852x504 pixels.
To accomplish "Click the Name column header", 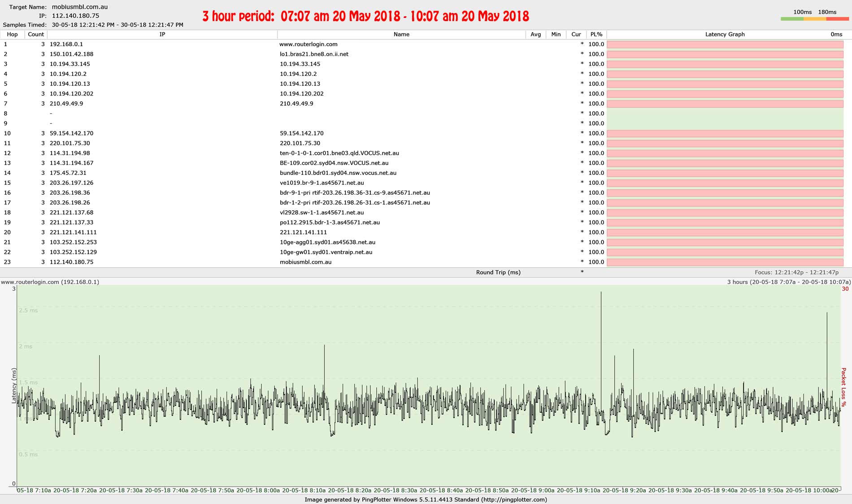I will pos(401,35).
